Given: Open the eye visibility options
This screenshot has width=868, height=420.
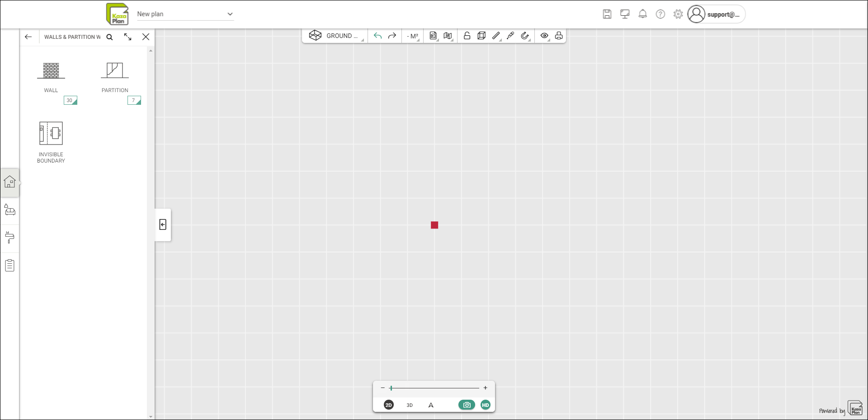Looking at the screenshot, I should (x=545, y=36).
